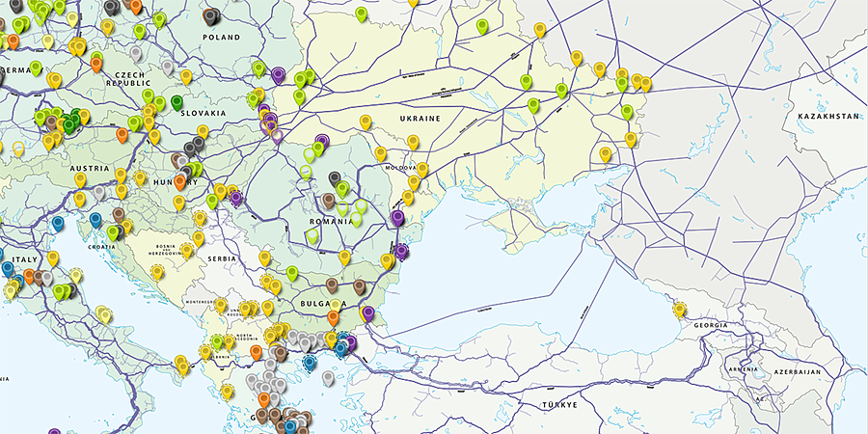Click the Kazakhstan country label

coord(828,117)
